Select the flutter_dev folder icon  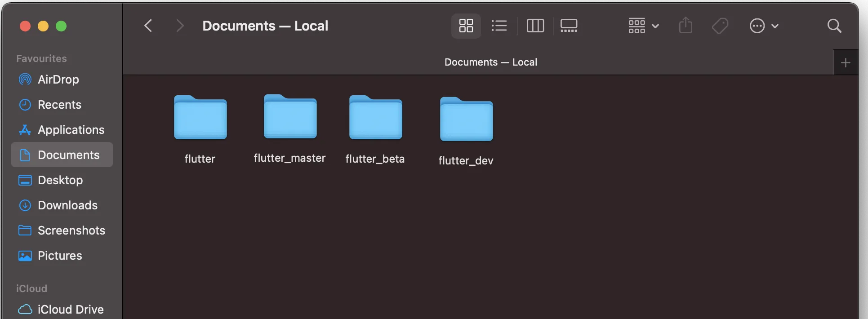[466, 119]
